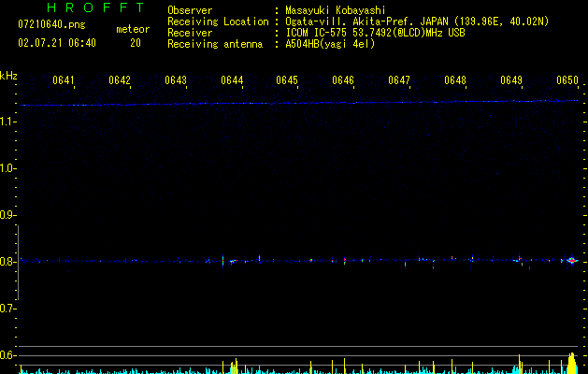The image size is (588, 374).
Task: Click the 0648 time marker
Action: [455, 80]
